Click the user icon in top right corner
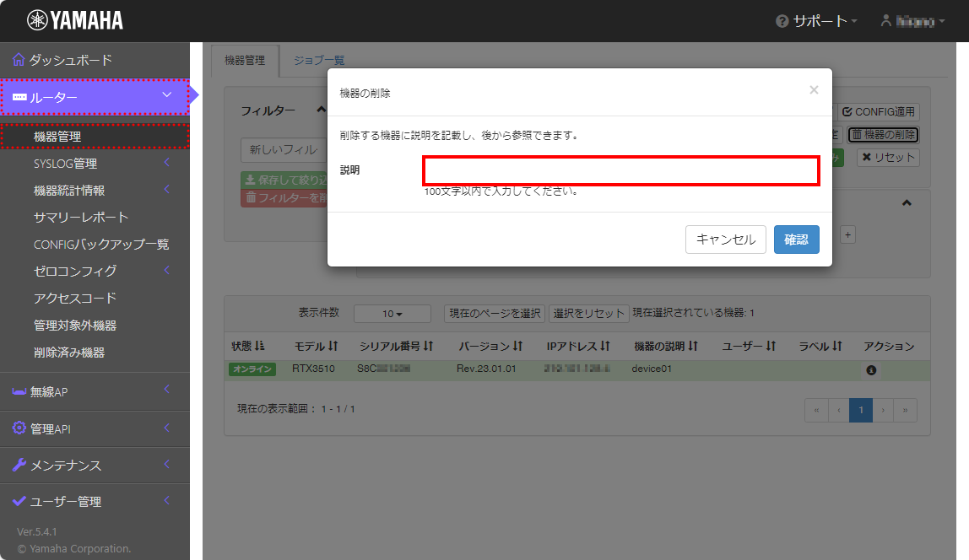969x560 pixels. click(885, 19)
